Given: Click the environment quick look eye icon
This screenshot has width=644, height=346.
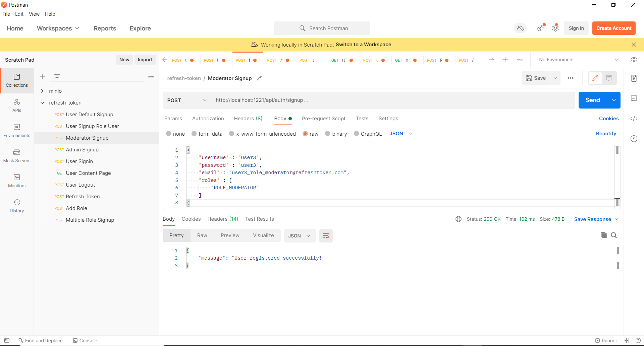Looking at the screenshot, I should [x=634, y=60].
